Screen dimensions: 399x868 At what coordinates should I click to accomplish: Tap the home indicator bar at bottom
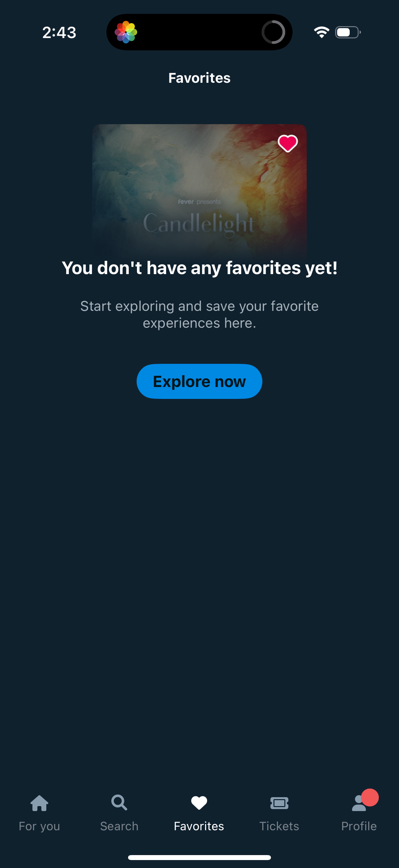click(199, 857)
